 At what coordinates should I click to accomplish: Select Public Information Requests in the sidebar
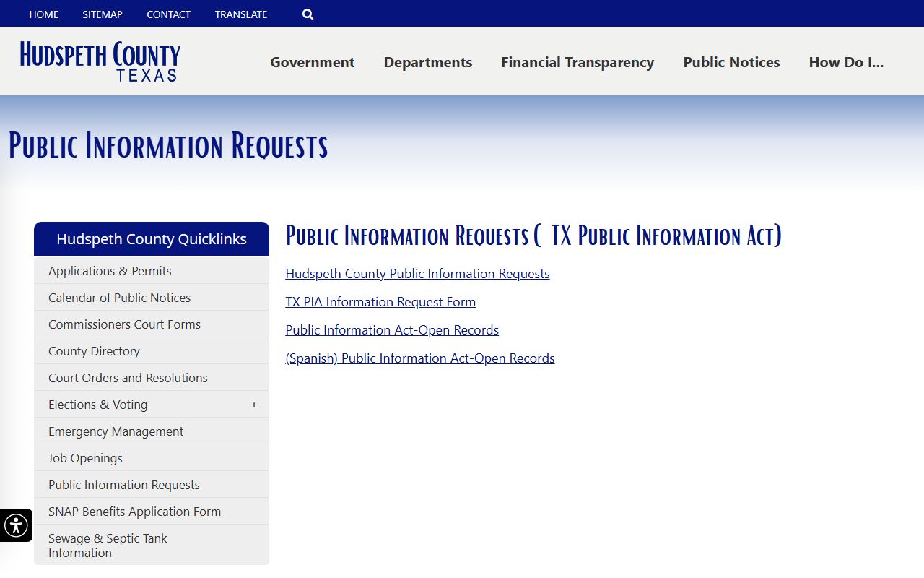pyautogui.click(x=152, y=485)
